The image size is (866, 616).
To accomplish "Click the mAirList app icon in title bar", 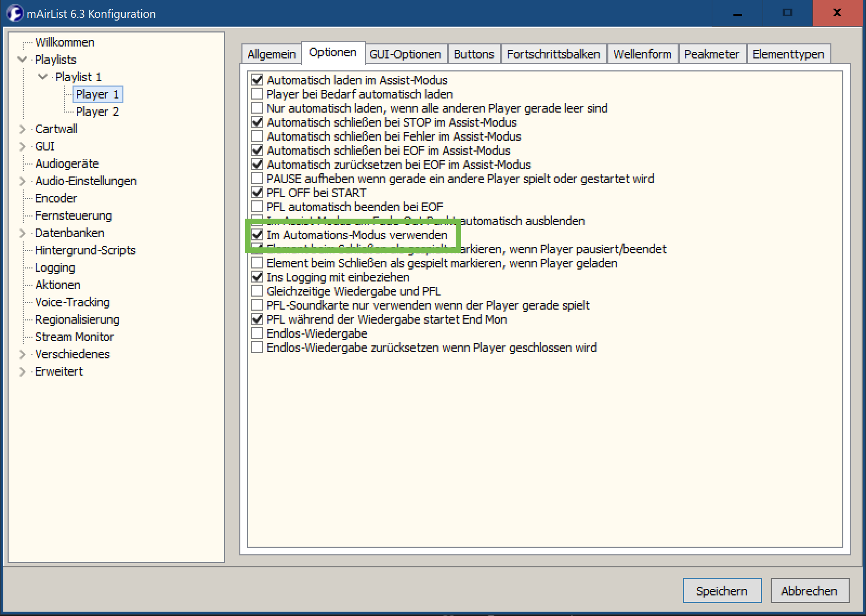I will [14, 13].
